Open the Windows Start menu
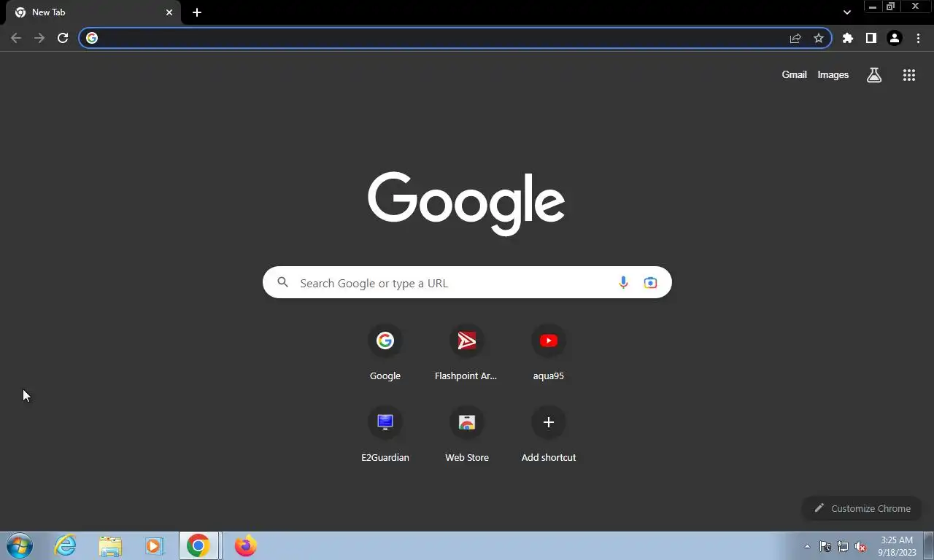This screenshot has height=560, width=934. [20, 545]
